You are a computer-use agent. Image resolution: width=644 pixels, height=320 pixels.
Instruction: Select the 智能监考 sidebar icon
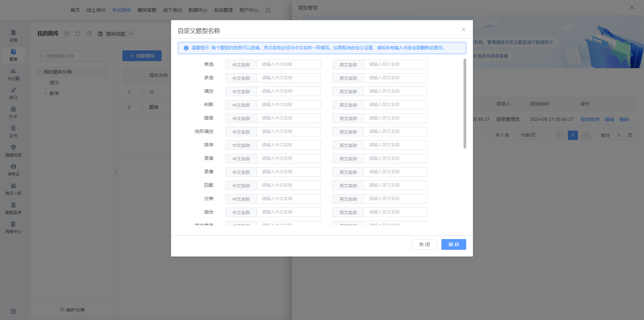[13, 208]
